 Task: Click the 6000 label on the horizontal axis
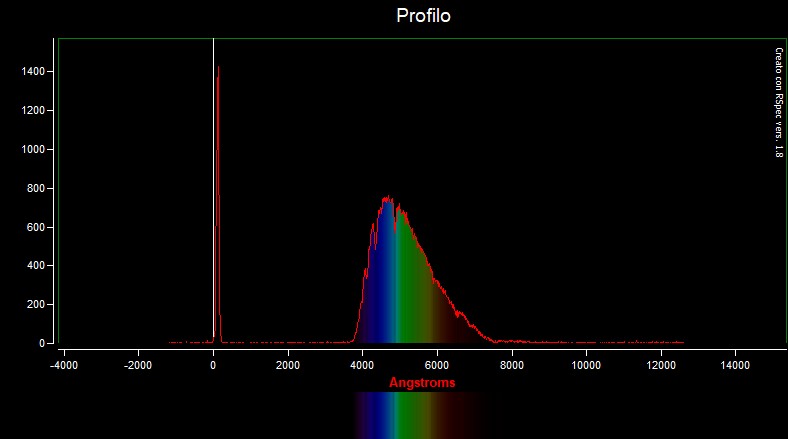coord(437,366)
